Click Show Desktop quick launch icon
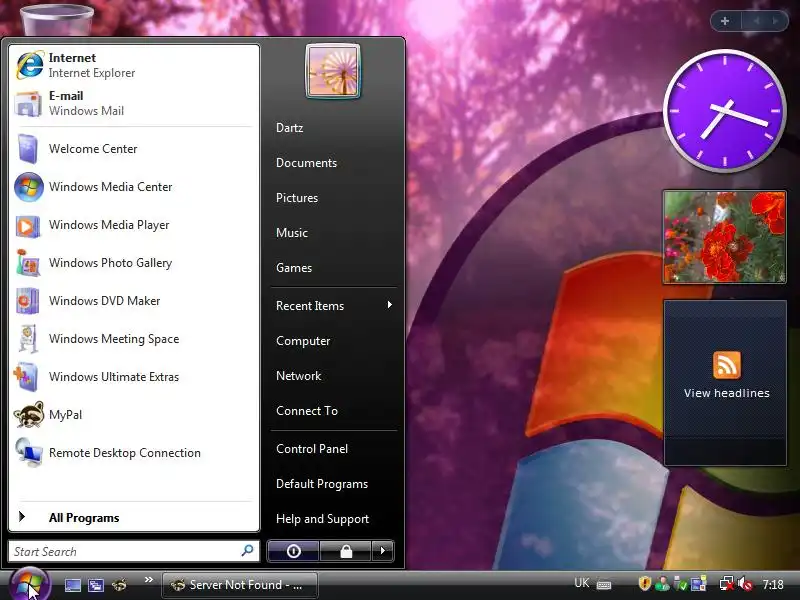The width and height of the screenshot is (800, 600). click(x=72, y=585)
